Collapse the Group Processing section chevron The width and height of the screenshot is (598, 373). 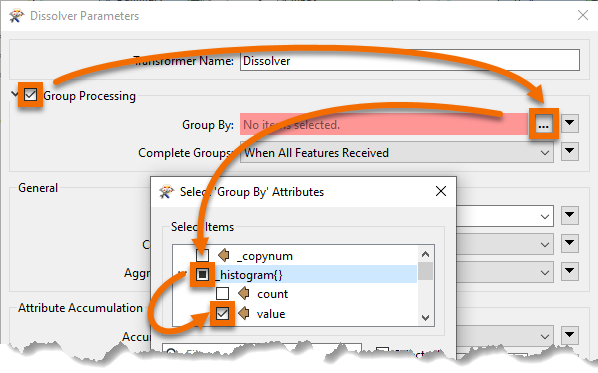(15, 94)
